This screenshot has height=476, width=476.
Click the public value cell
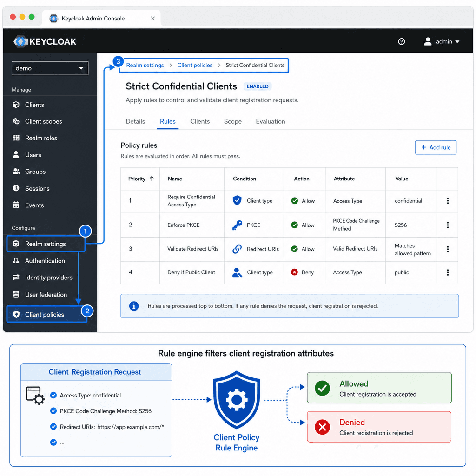click(x=402, y=272)
